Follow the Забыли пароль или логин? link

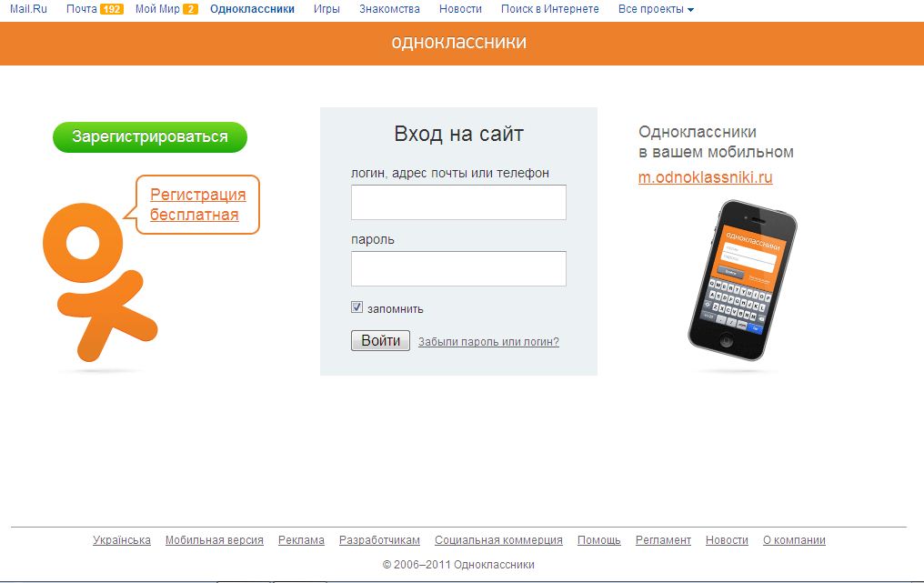(x=488, y=342)
